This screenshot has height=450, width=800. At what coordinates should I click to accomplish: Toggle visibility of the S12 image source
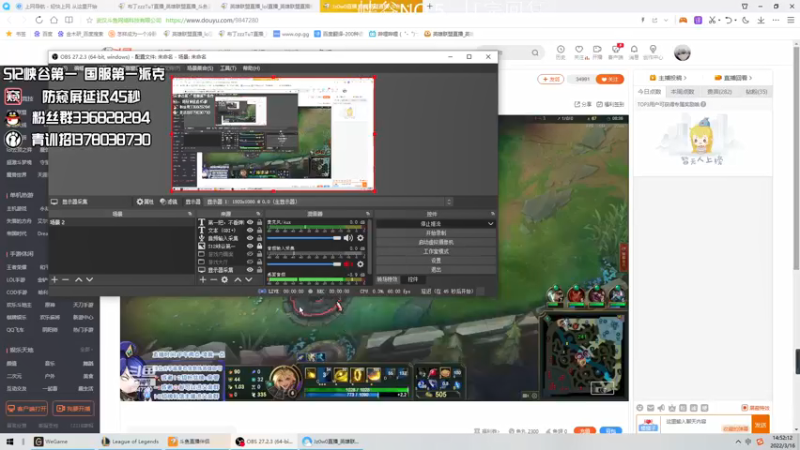(x=250, y=246)
